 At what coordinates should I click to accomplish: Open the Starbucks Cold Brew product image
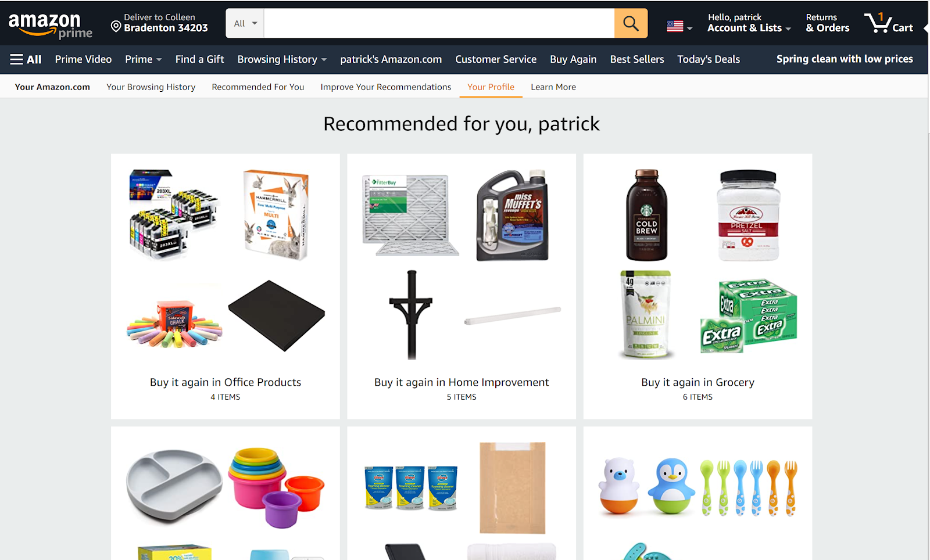point(646,215)
